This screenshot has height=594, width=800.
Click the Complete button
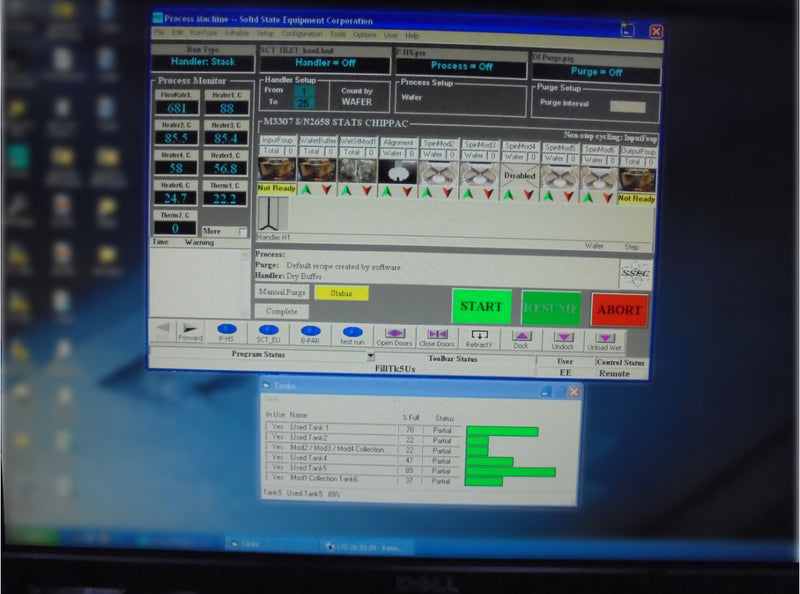tap(281, 311)
